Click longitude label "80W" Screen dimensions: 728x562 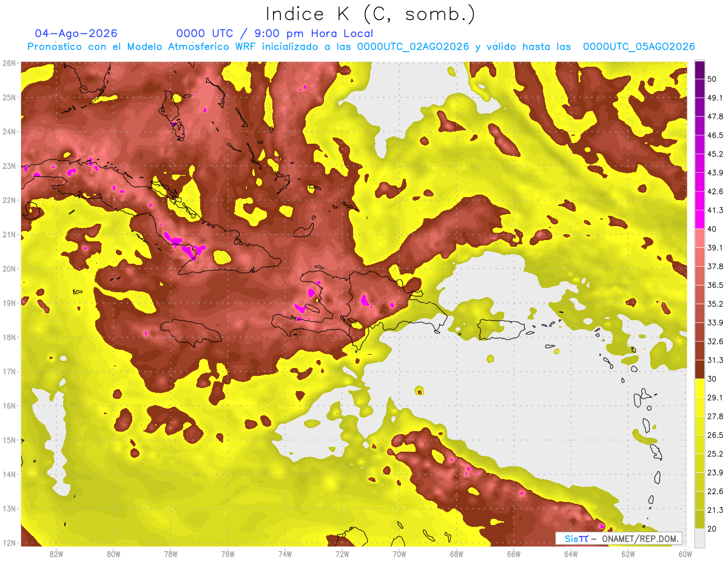pos(113,554)
